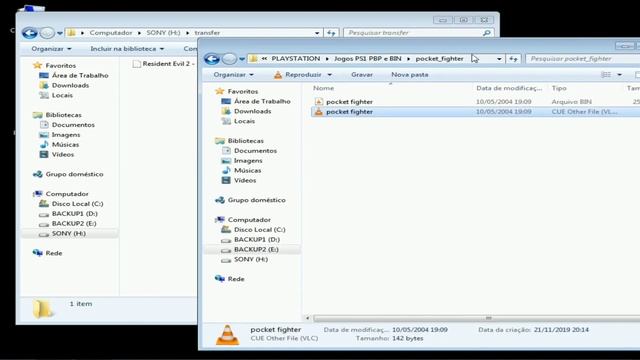
Task: Click PLAYSTATION in breadcrumb path
Action: point(296,59)
